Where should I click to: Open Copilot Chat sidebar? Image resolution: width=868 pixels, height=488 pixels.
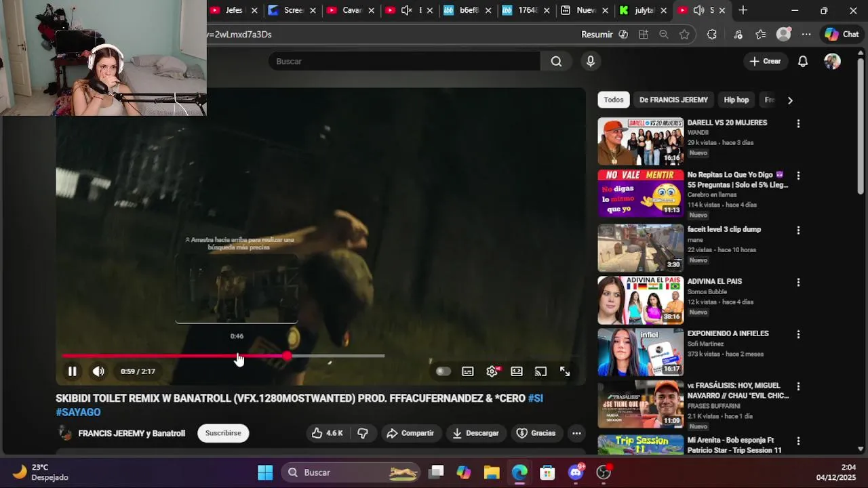tap(842, 35)
